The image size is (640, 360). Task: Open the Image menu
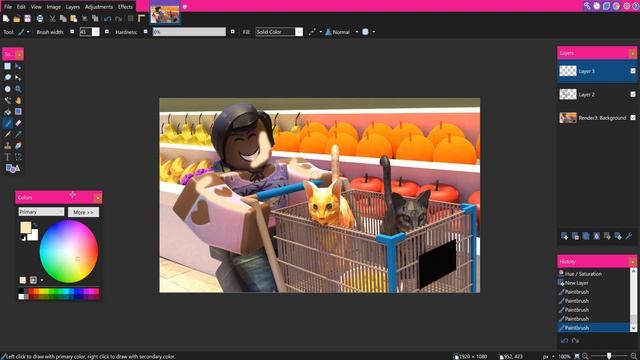[53, 7]
